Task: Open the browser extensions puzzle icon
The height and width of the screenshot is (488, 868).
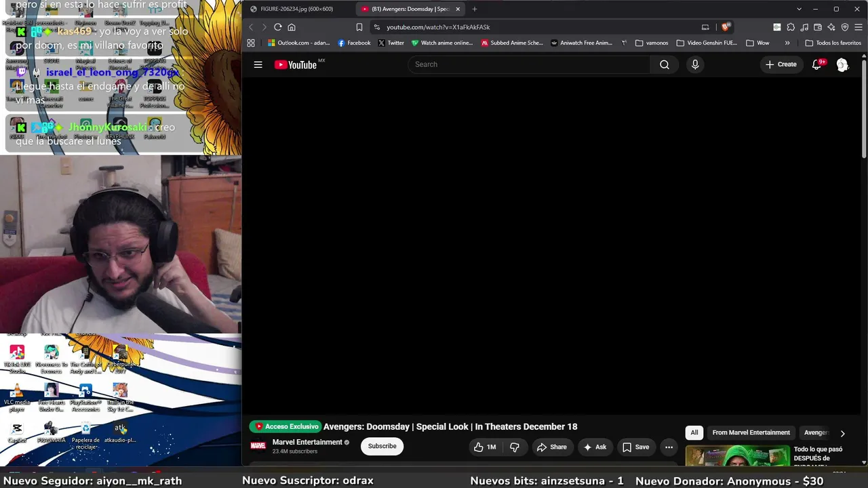Action: (790, 27)
